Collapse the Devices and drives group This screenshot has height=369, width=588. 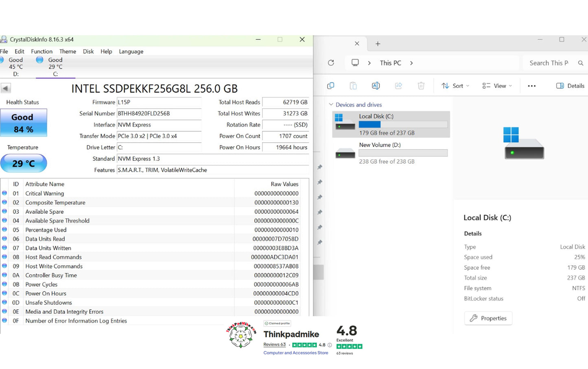pos(331,104)
